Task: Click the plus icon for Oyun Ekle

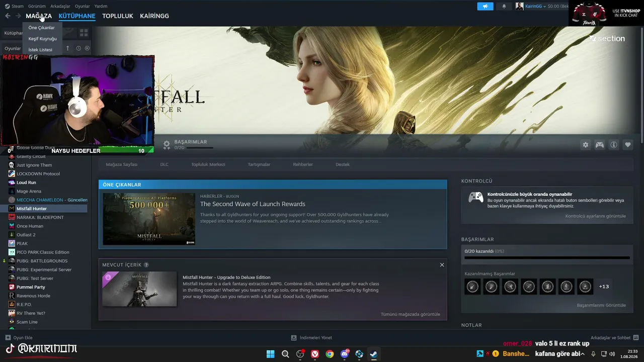Action: coord(8,338)
